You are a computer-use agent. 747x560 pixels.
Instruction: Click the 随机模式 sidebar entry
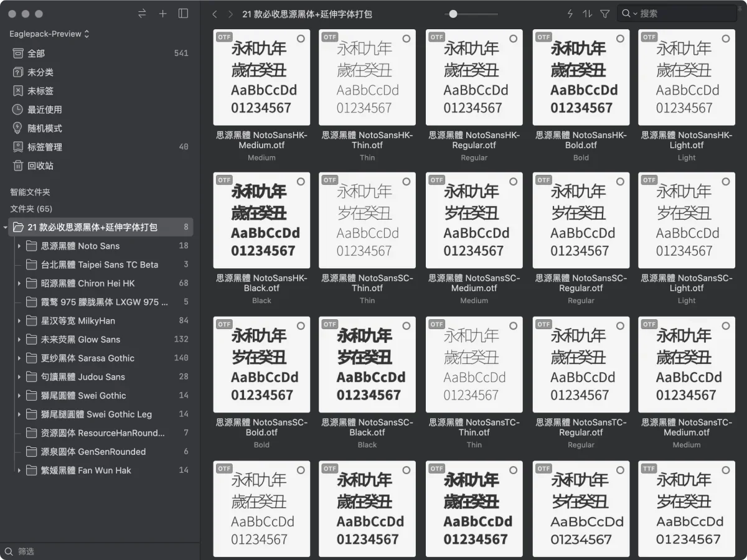tap(45, 128)
